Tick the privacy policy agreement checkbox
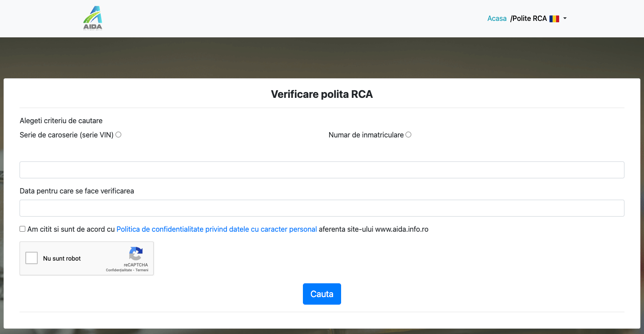The width and height of the screenshot is (644, 334). (x=23, y=229)
